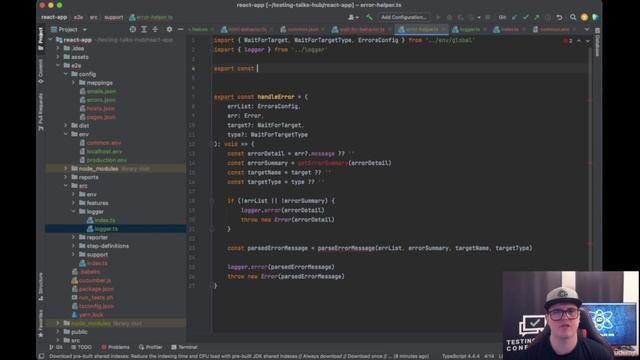Click the shared indexes notification in status bar

pos(239,356)
